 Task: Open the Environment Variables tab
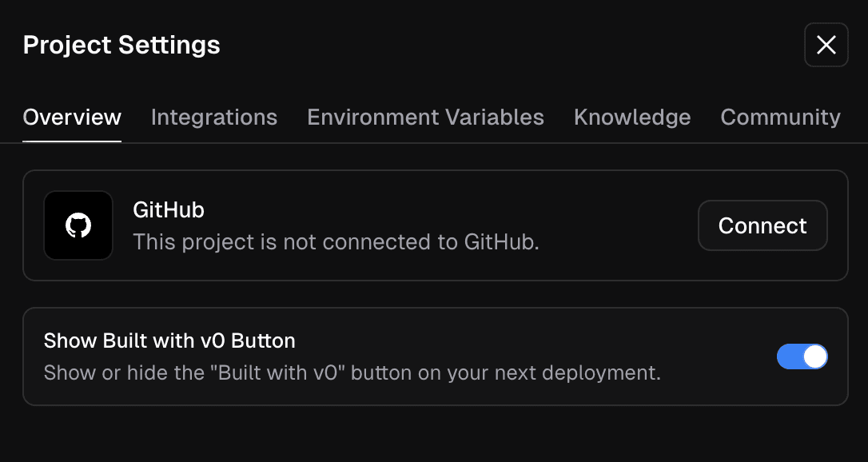pos(425,117)
